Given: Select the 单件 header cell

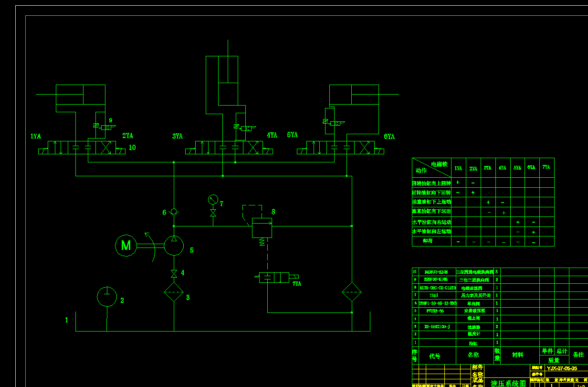Looking at the screenshot, I should point(547,351).
